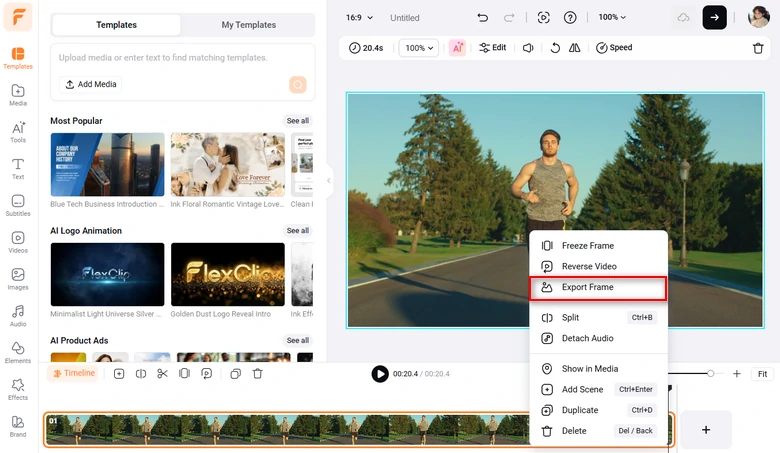Click See all for Most Popular
Image resolution: width=780 pixels, height=453 pixels.
point(298,121)
